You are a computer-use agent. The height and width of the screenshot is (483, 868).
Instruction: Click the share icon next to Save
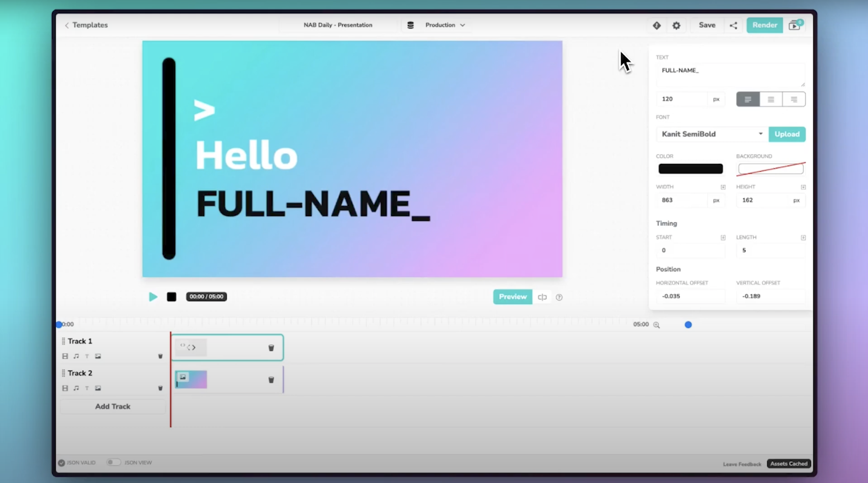[x=733, y=25]
